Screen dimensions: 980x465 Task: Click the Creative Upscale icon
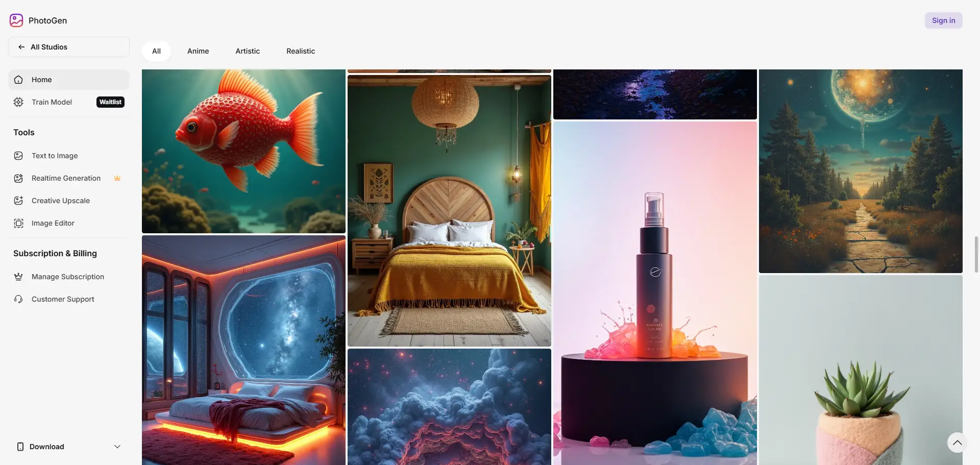18,201
